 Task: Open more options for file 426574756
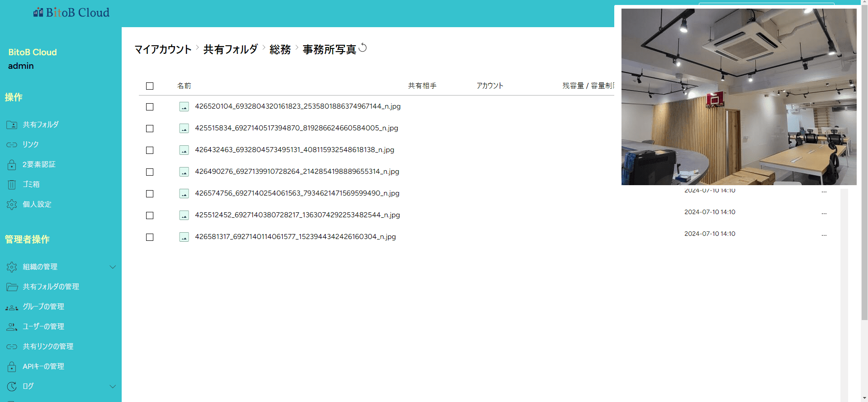coord(824,192)
